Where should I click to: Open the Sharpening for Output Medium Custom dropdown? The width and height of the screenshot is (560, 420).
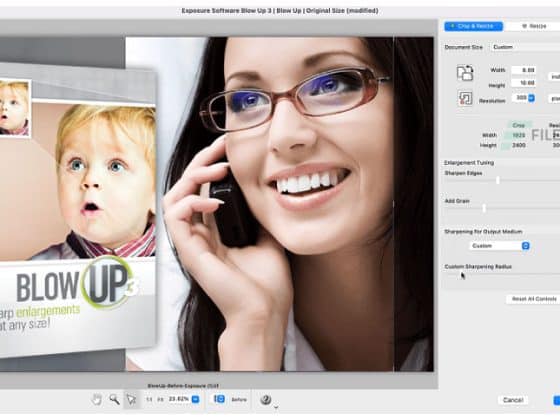pos(499,246)
